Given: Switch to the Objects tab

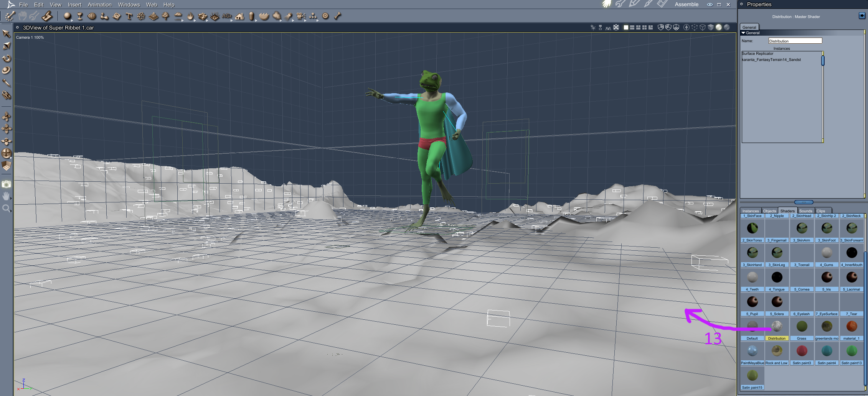Looking at the screenshot, I should 769,211.
